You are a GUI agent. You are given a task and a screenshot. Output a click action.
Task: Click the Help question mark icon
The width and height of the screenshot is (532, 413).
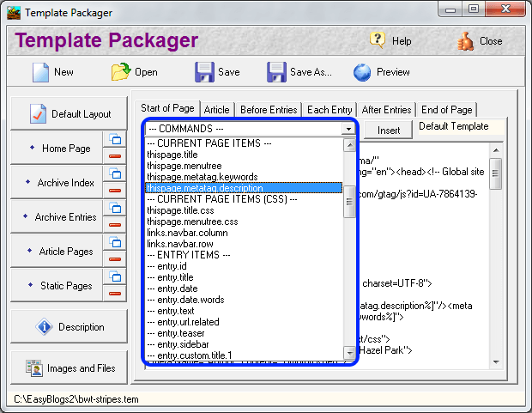coord(378,40)
